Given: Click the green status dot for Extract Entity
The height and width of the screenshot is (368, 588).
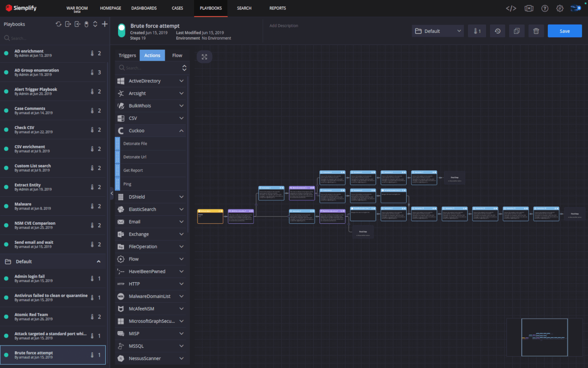Looking at the screenshot, I should click(x=6, y=187).
